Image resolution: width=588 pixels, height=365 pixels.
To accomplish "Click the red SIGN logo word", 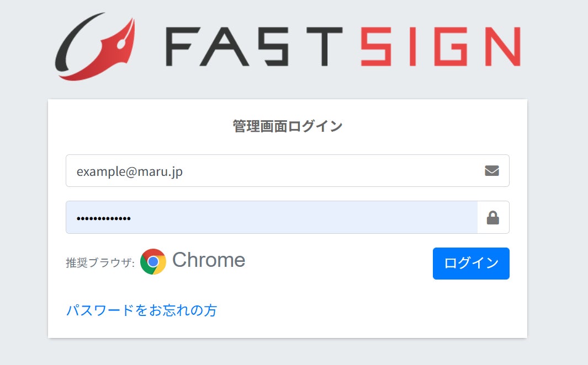I will [x=440, y=46].
